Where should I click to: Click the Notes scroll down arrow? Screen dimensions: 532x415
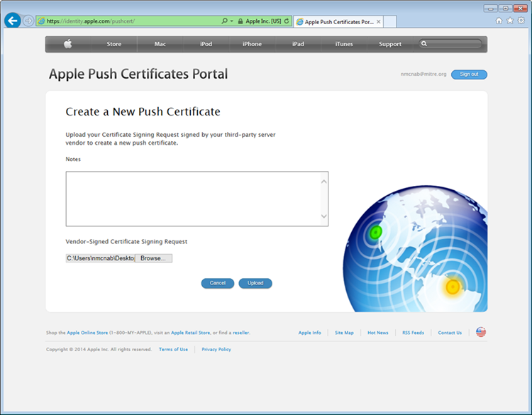(323, 216)
